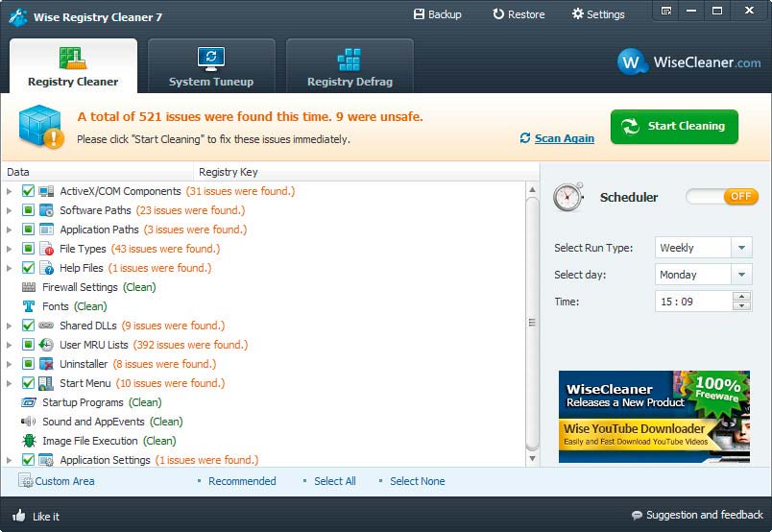
Task: Click the Shared DLLs chain icon
Action: tap(46, 326)
